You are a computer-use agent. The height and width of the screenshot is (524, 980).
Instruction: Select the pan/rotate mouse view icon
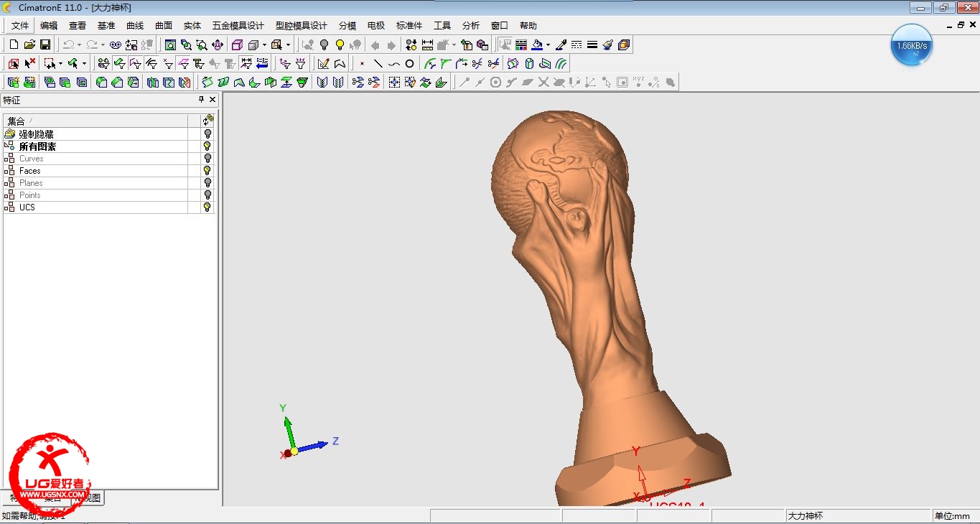click(218, 45)
